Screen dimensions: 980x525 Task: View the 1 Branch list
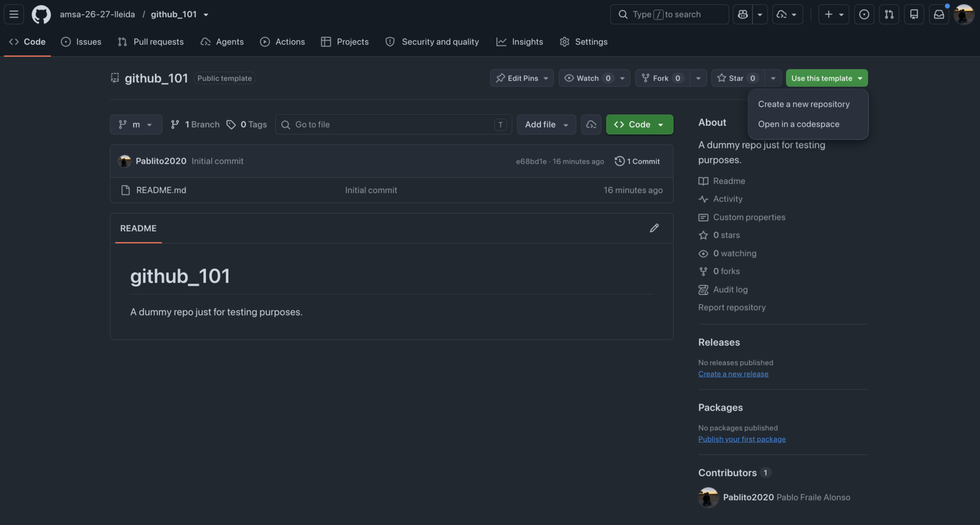click(x=195, y=124)
